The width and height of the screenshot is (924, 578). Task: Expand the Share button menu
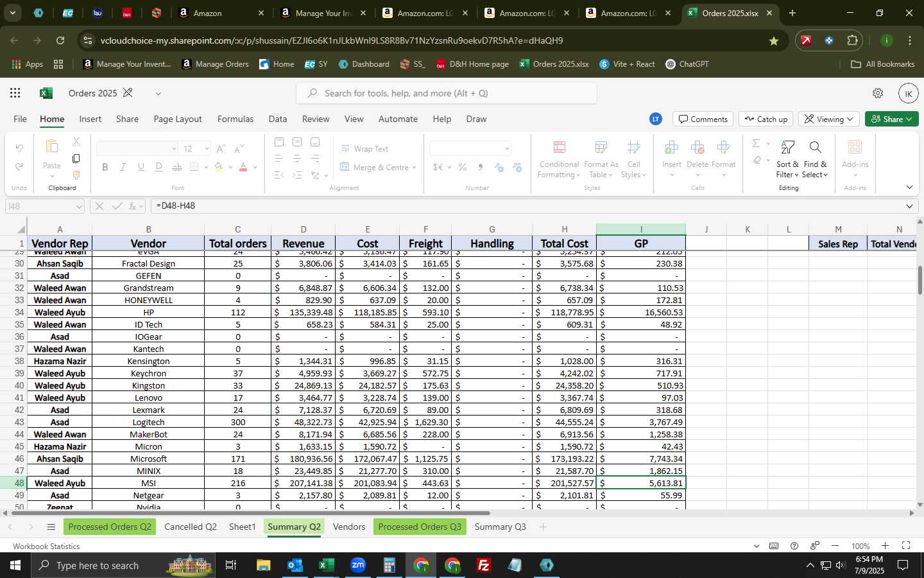[x=909, y=119]
